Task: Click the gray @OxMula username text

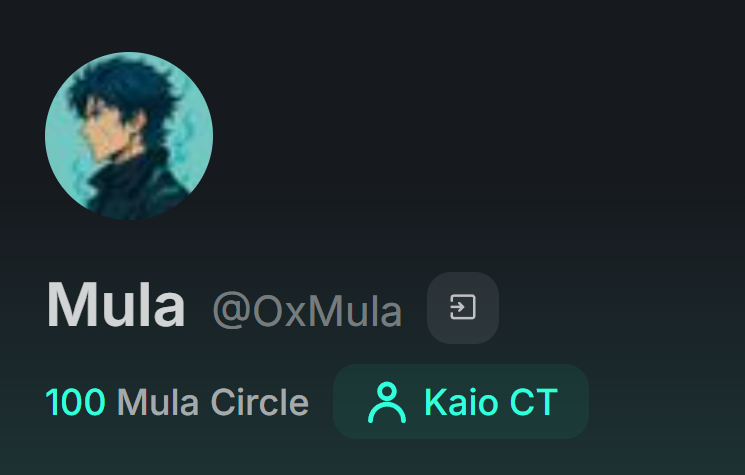Action: click(307, 311)
